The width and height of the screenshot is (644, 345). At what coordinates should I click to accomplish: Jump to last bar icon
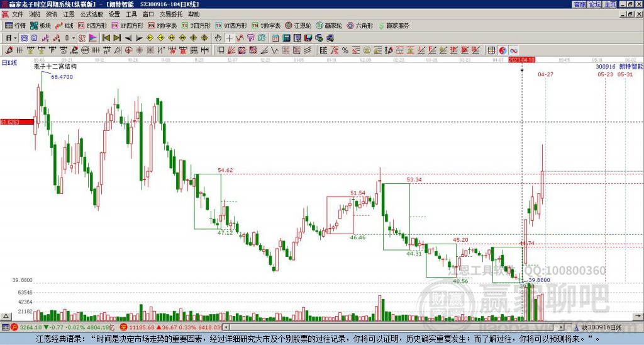[x=117, y=38]
